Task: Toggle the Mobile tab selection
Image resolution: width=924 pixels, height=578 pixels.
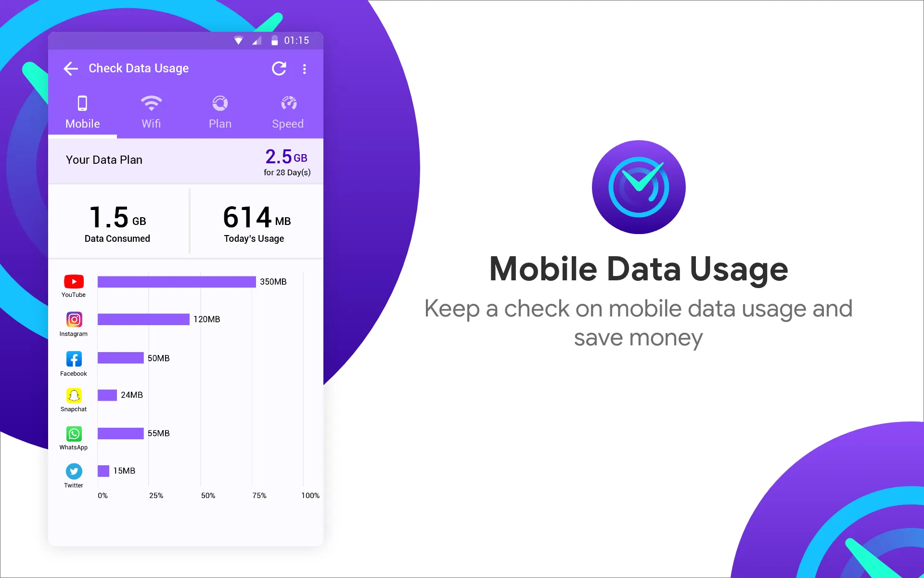Action: pyautogui.click(x=82, y=112)
